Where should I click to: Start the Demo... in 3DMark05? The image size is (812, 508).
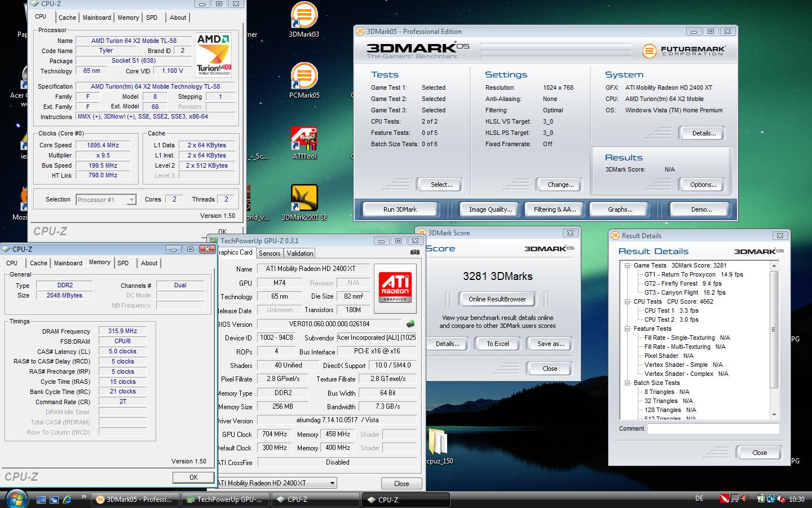coord(701,209)
